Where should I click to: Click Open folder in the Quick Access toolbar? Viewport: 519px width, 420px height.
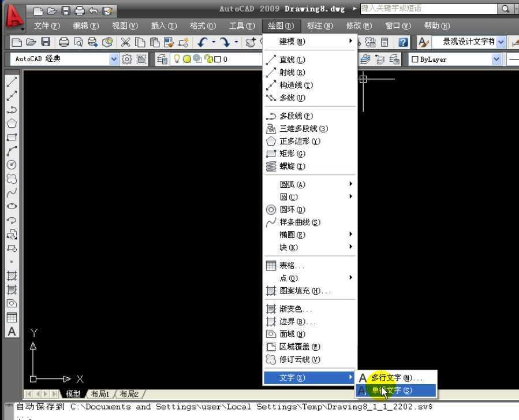point(52,11)
